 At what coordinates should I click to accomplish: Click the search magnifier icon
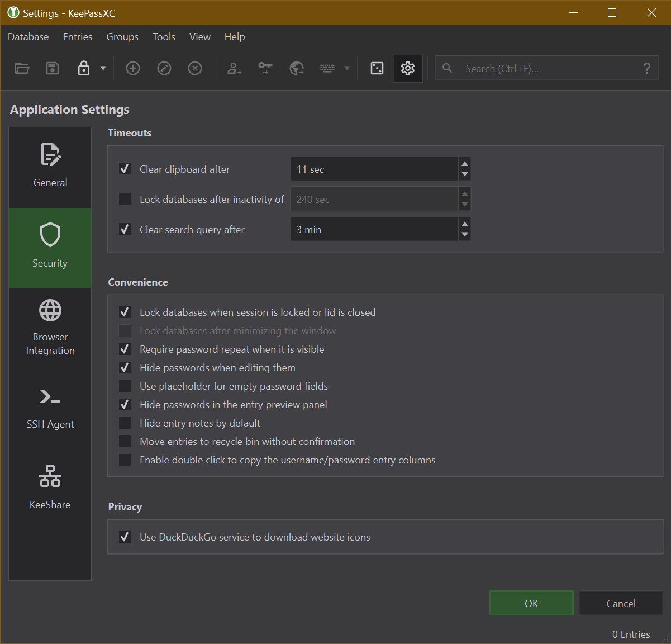(x=447, y=68)
